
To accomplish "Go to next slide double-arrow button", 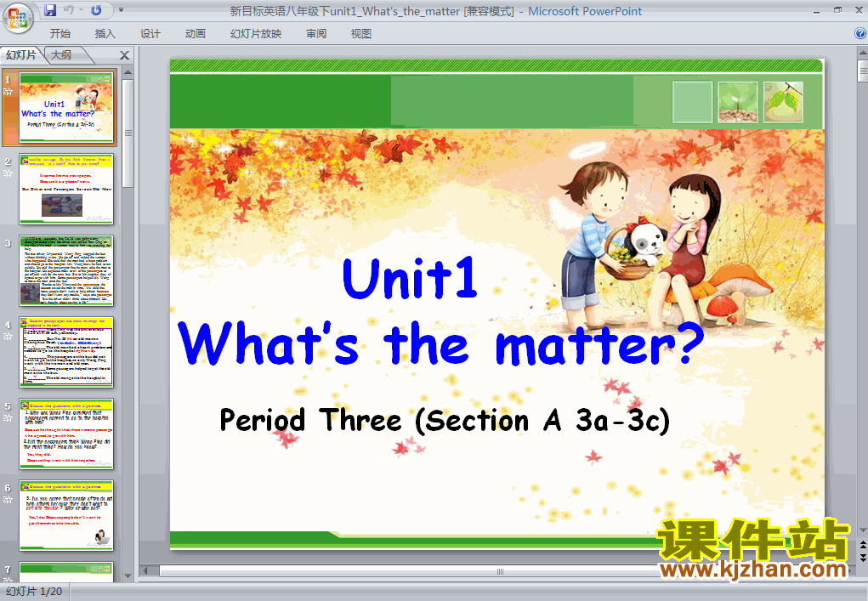I will click(x=862, y=557).
